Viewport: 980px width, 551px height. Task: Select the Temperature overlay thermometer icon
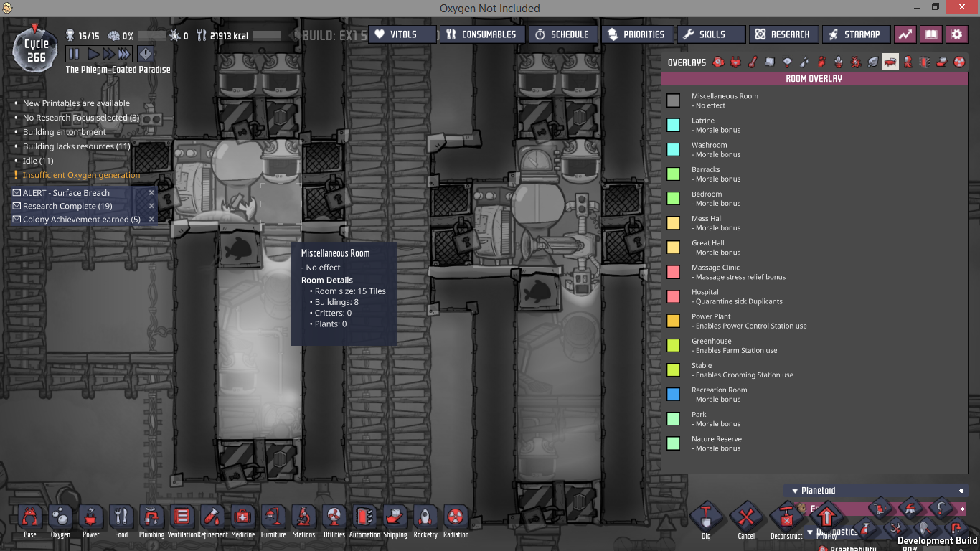coord(753,62)
